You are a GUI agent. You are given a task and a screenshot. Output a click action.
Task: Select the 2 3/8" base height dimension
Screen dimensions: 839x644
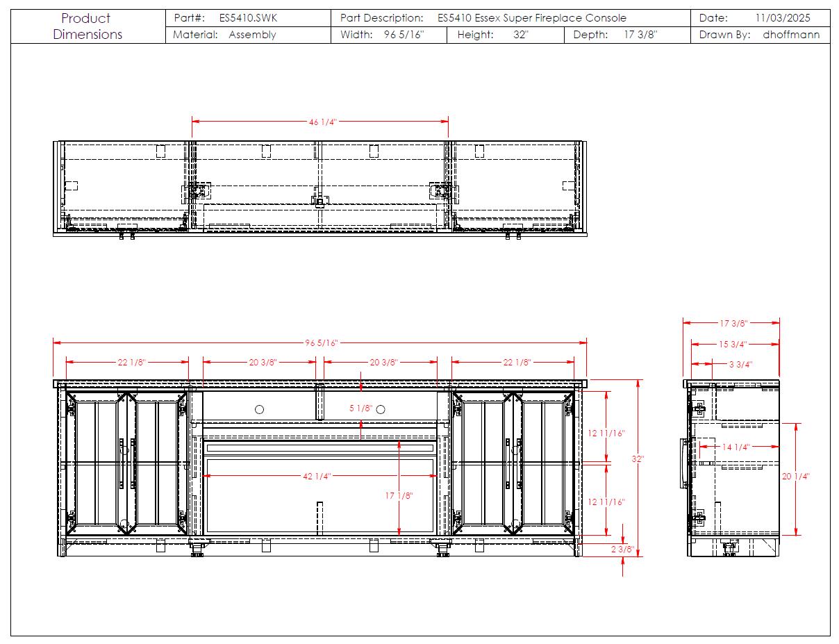(622, 550)
